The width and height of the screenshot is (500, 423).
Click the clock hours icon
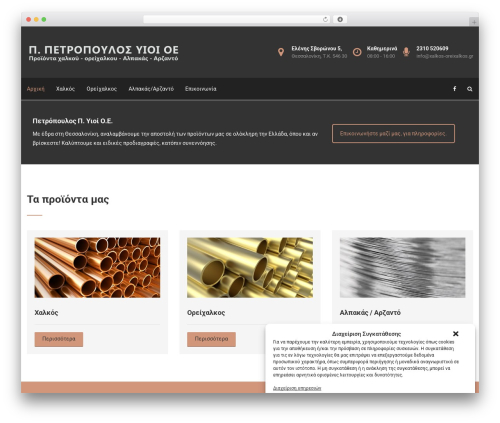[357, 52]
